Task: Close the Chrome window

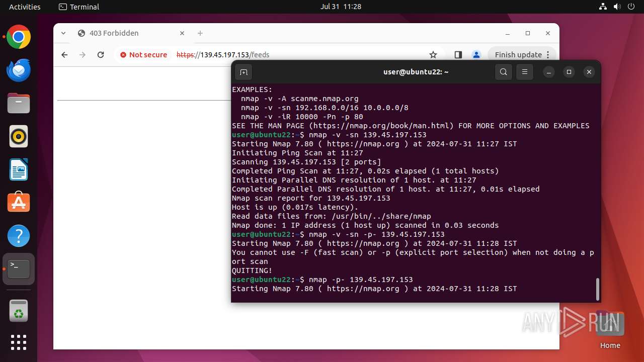Action: point(548,33)
